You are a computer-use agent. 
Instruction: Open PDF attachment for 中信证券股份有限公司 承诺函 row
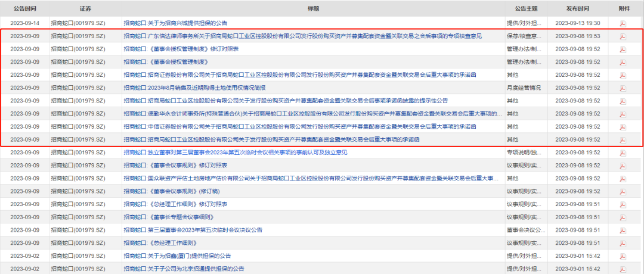point(623,127)
